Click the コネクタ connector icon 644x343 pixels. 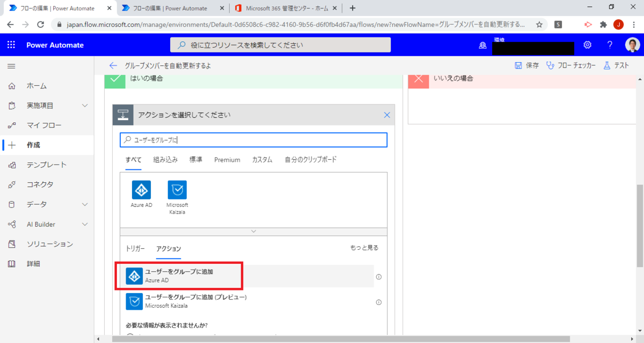12,184
